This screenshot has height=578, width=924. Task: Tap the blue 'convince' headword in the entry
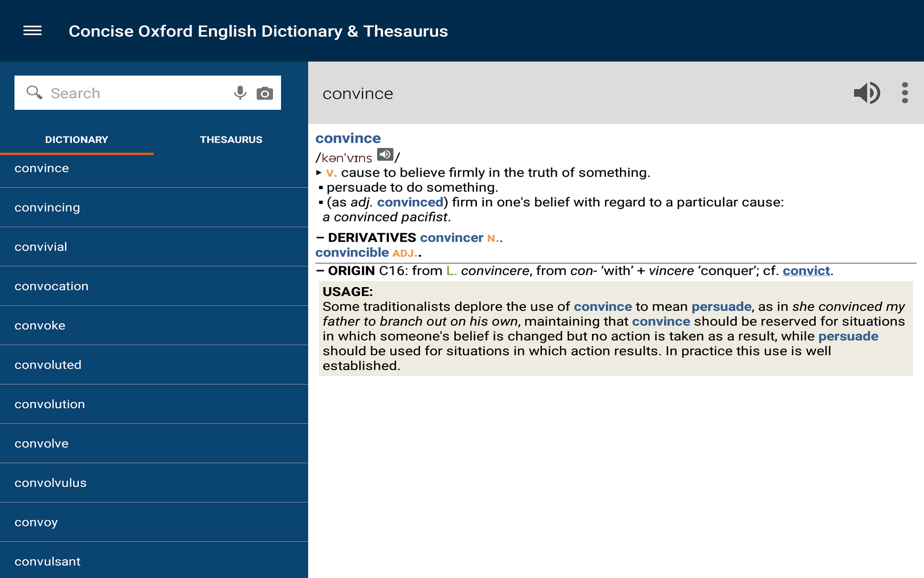(x=348, y=138)
